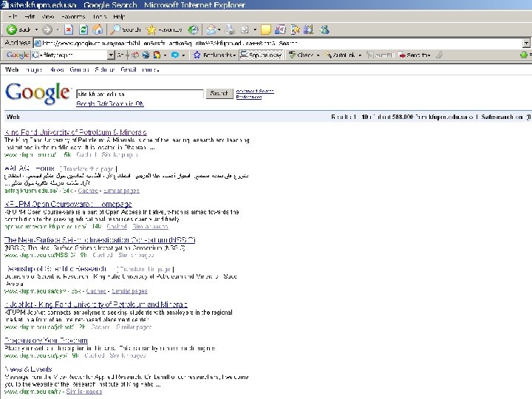Click the Google toolbar globe icon

(146, 55)
